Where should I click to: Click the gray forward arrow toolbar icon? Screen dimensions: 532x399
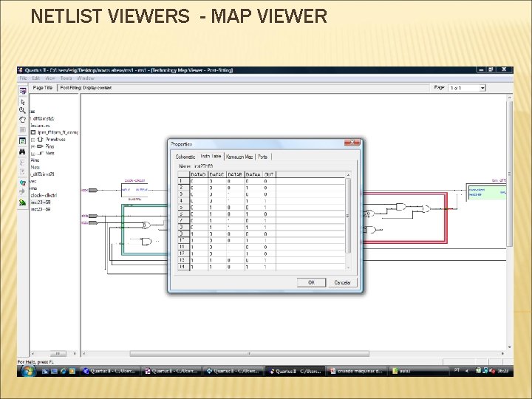(22, 191)
